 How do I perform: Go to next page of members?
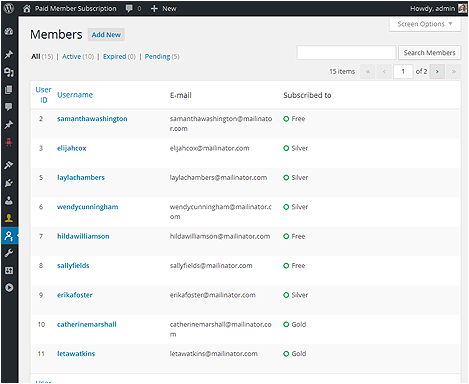[437, 71]
